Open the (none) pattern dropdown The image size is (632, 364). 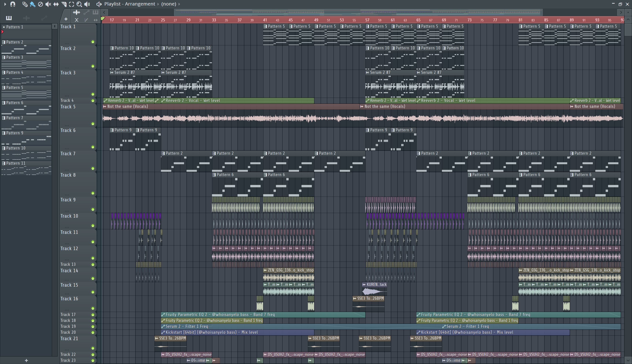coord(169,4)
